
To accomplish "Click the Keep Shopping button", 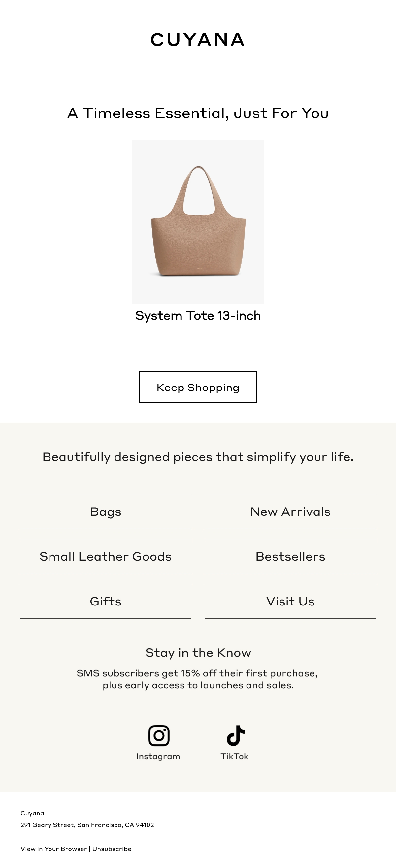I will click(x=198, y=387).
